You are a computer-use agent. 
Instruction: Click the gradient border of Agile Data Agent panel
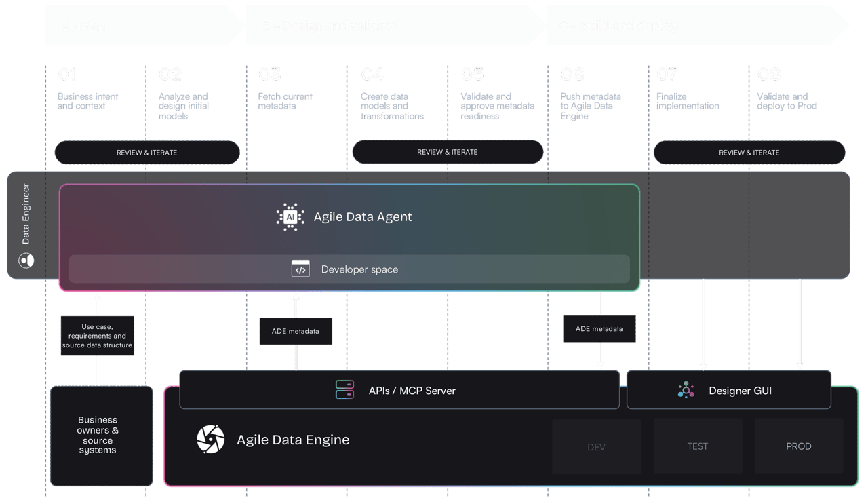tap(350, 184)
